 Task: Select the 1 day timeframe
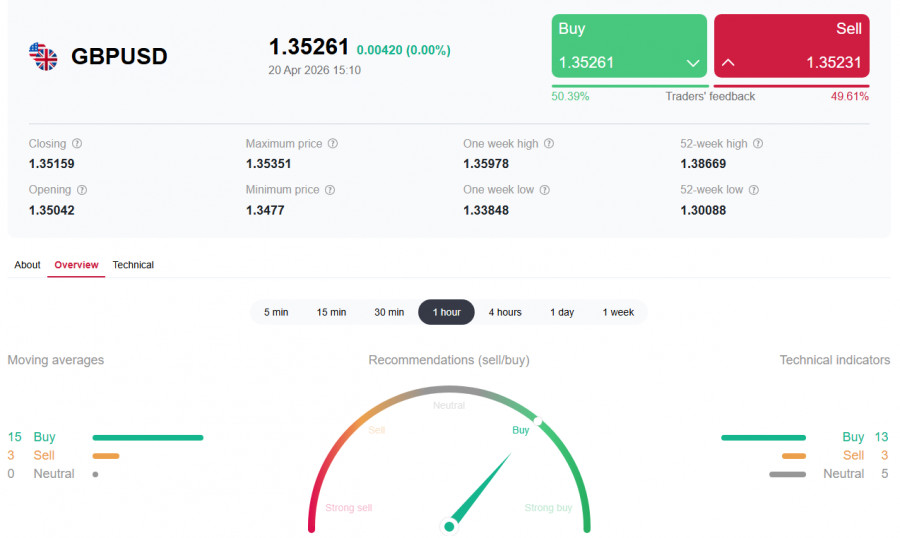[x=562, y=312]
